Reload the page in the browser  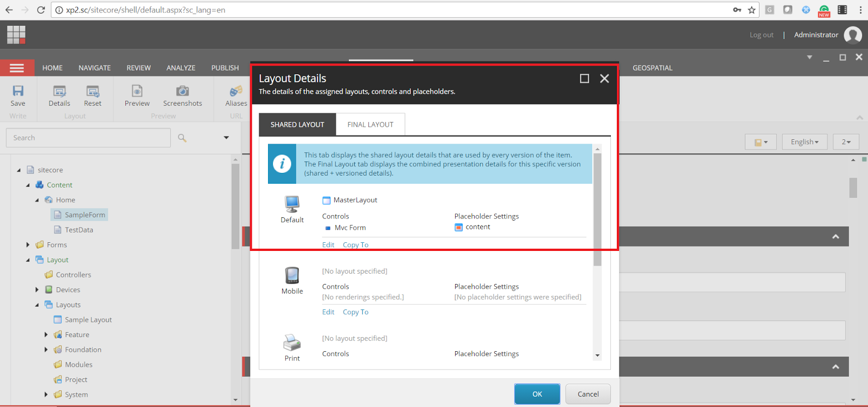point(41,10)
